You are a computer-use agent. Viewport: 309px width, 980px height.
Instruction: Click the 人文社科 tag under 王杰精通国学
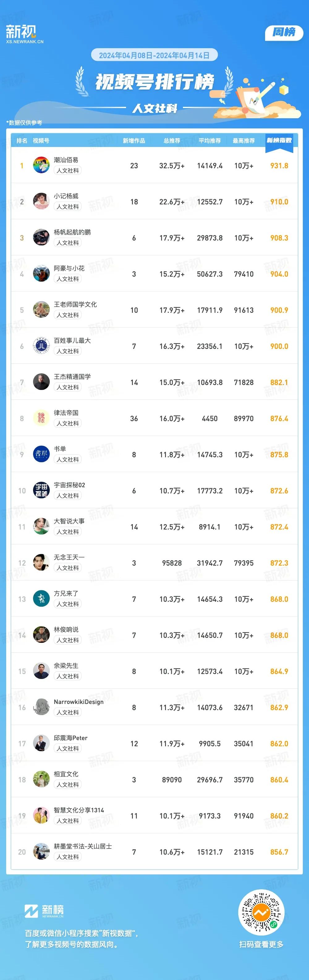pos(68,387)
